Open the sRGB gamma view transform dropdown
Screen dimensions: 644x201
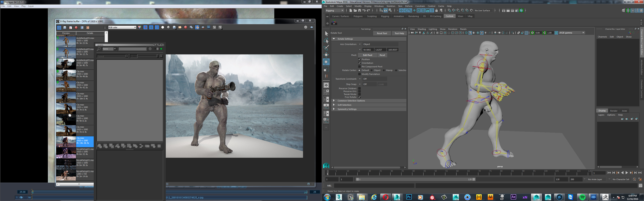[572, 33]
